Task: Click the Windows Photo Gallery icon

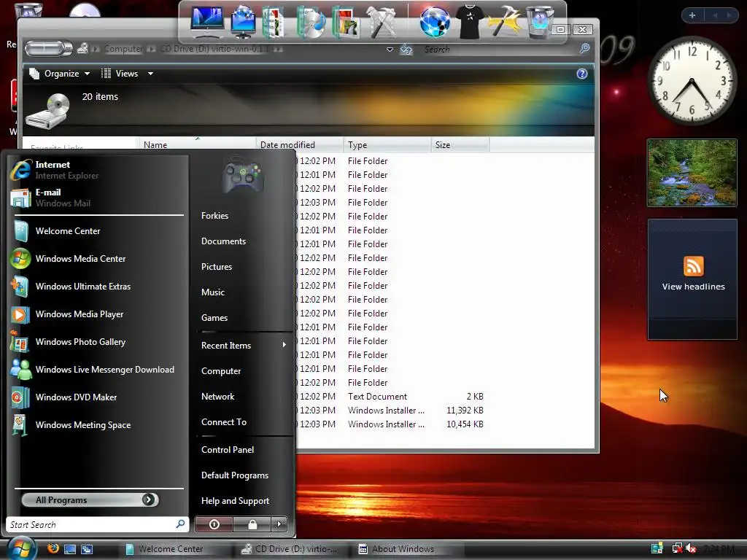Action: pos(20,342)
